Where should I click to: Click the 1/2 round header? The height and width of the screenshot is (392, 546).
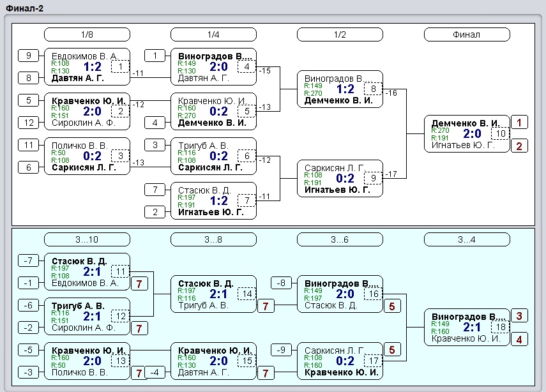click(x=340, y=34)
